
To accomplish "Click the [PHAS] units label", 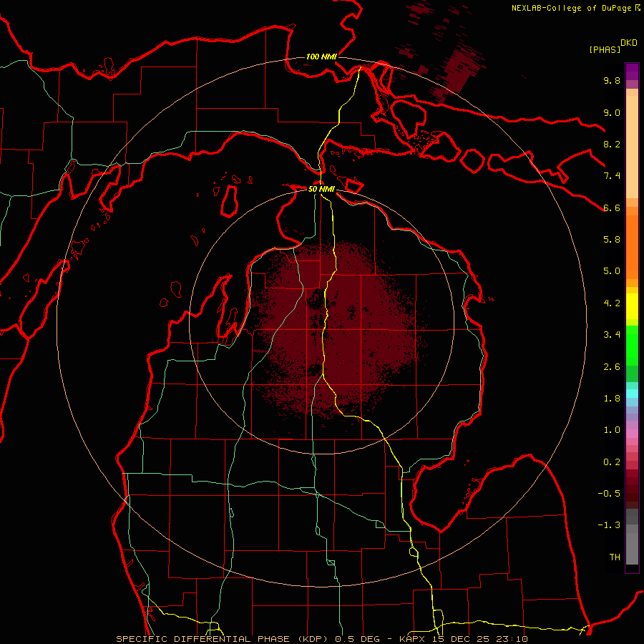I will 605,49.
